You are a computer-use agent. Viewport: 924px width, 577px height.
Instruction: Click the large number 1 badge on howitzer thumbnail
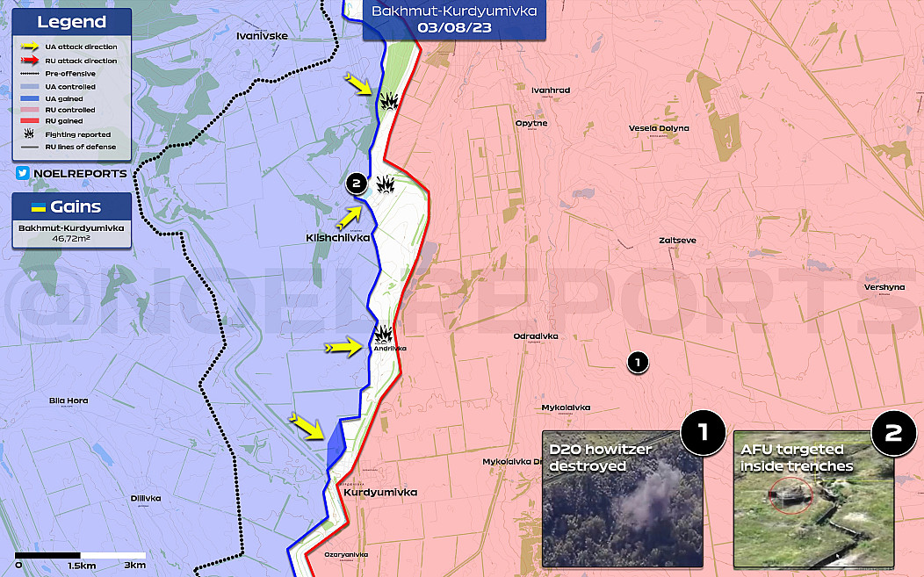pos(702,431)
